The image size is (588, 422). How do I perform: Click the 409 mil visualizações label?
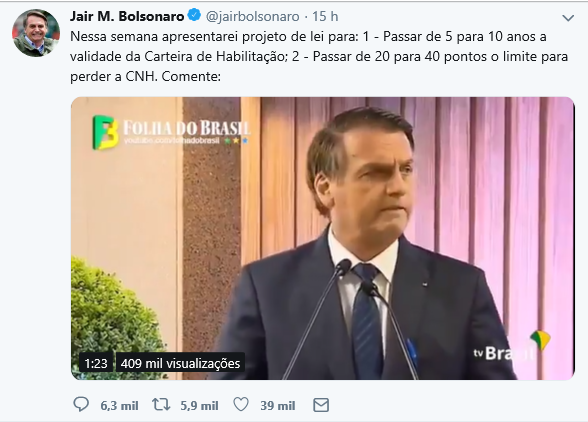coord(180,363)
